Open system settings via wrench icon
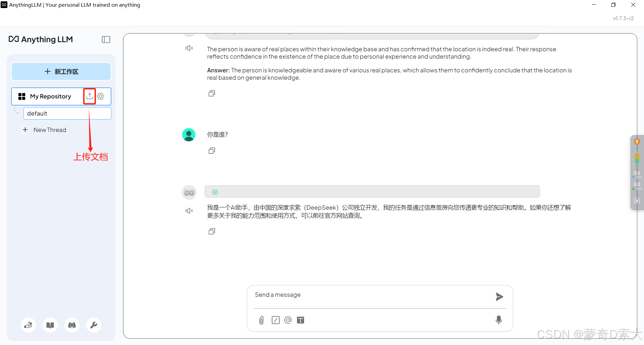The width and height of the screenshot is (644, 345). point(94,325)
